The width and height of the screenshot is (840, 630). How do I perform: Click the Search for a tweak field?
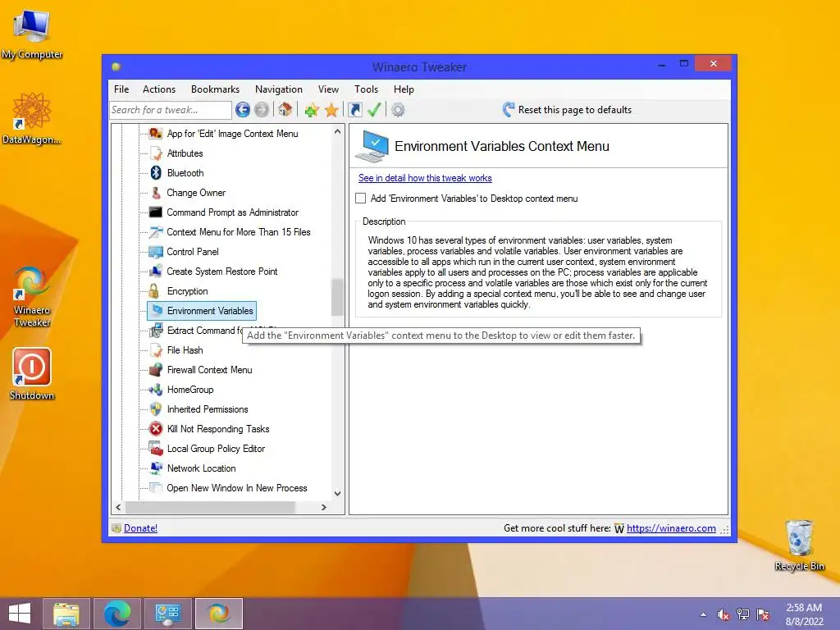[171, 110]
